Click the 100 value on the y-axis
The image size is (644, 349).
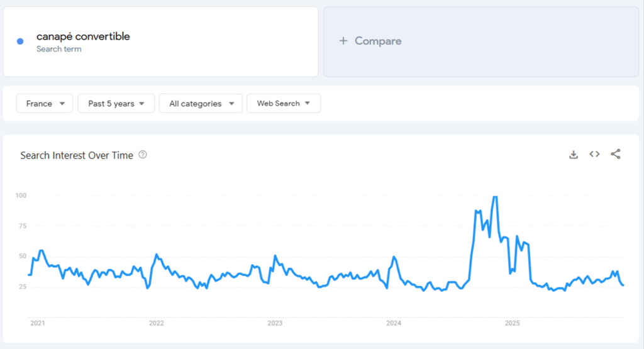[x=21, y=196]
